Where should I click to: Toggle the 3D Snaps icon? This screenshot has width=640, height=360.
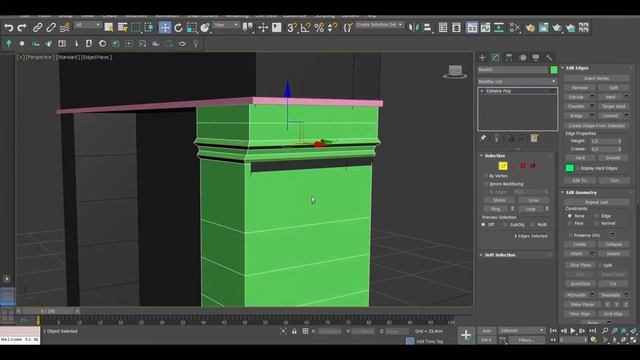pos(291,28)
